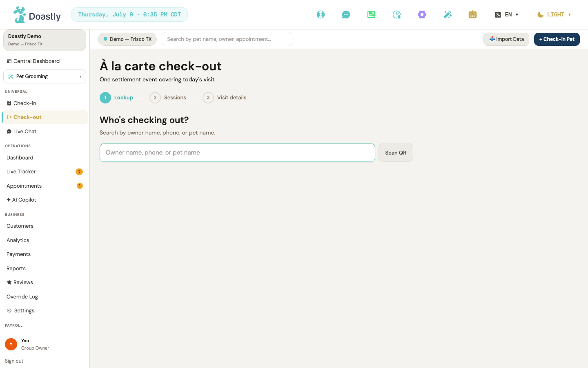The width and height of the screenshot is (588, 368).
Task: Open Settings in the sidebar
Action: point(45,311)
